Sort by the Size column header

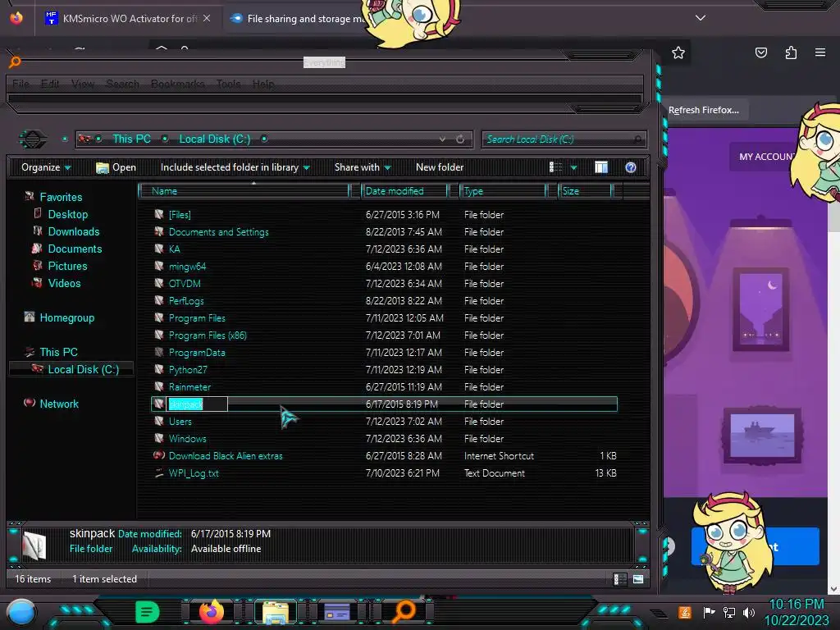(584, 191)
